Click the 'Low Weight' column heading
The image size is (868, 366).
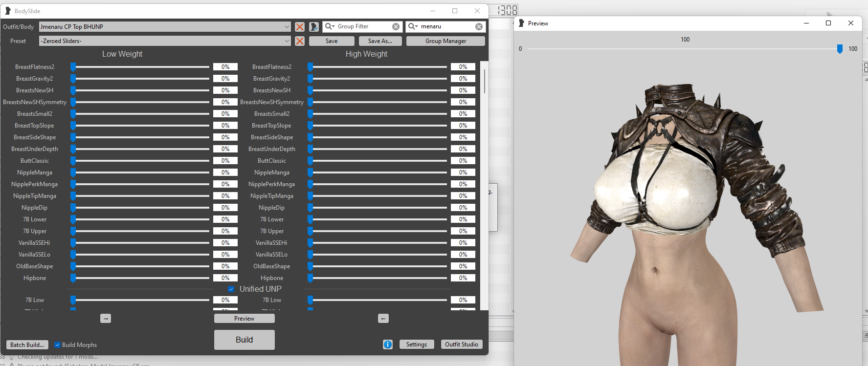pos(122,54)
